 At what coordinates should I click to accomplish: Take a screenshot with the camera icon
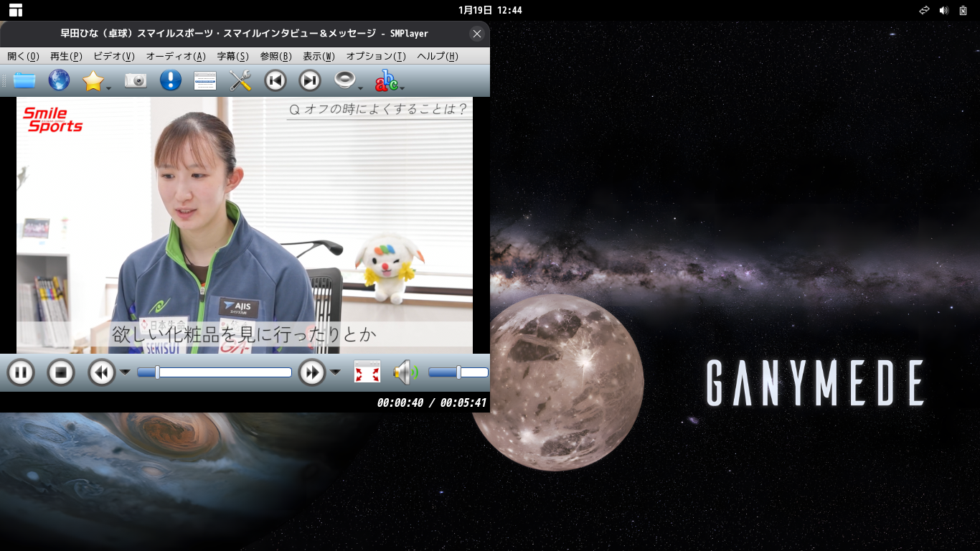136,80
